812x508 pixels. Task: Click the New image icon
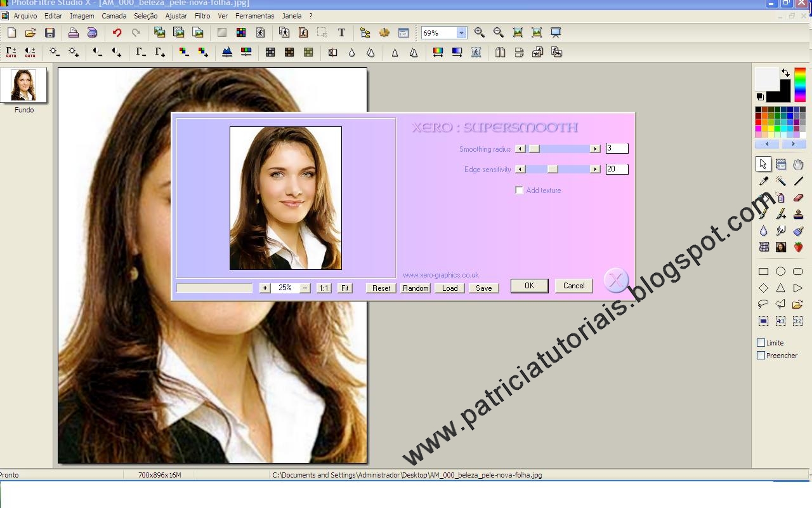pyautogui.click(x=11, y=32)
